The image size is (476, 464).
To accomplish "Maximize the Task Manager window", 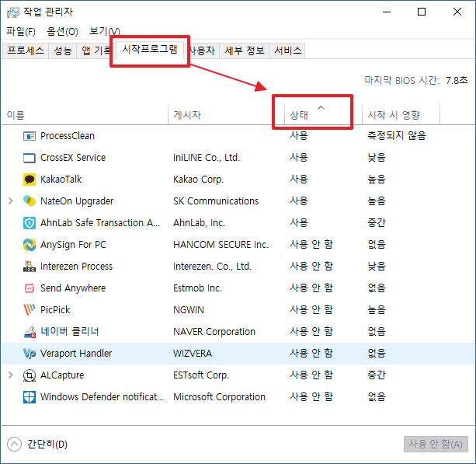I will pos(422,12).
